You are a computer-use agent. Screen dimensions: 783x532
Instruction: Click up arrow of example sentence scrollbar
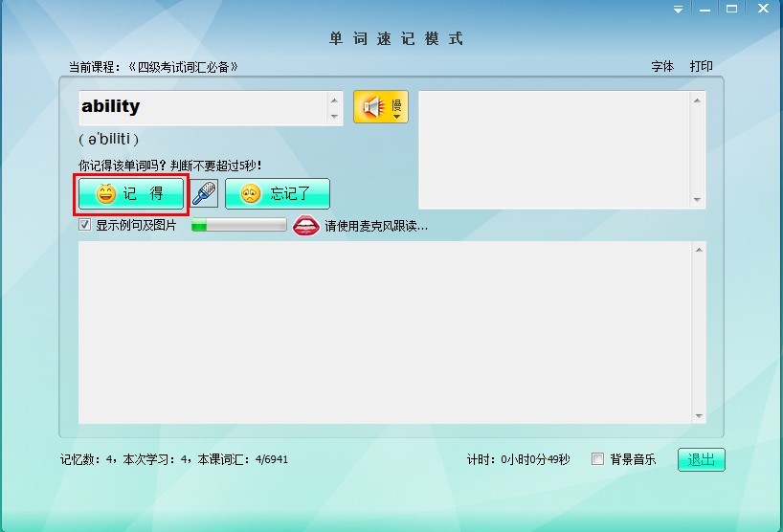pos(699,250)
